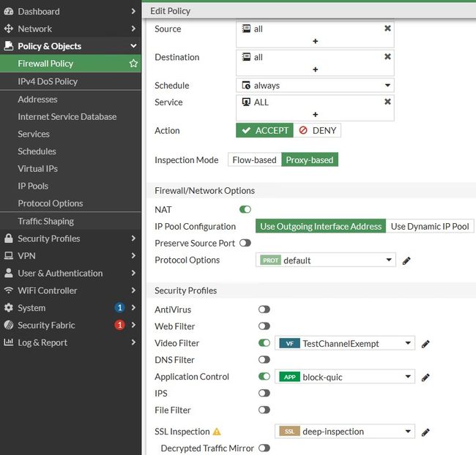This screenshot has height=455, width=476.
Task: Select Flow-based inspection mode
Action: point(254,160)
